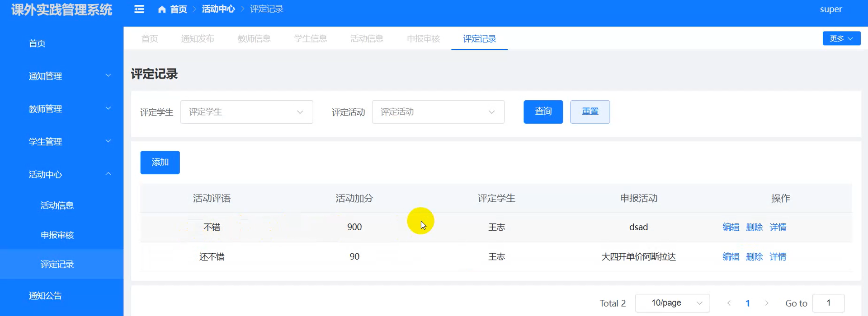The width and height of the screenshot is (868, 316).
Task: Open the 评定学生 dropdown
Action: click(x=246, y=112)
